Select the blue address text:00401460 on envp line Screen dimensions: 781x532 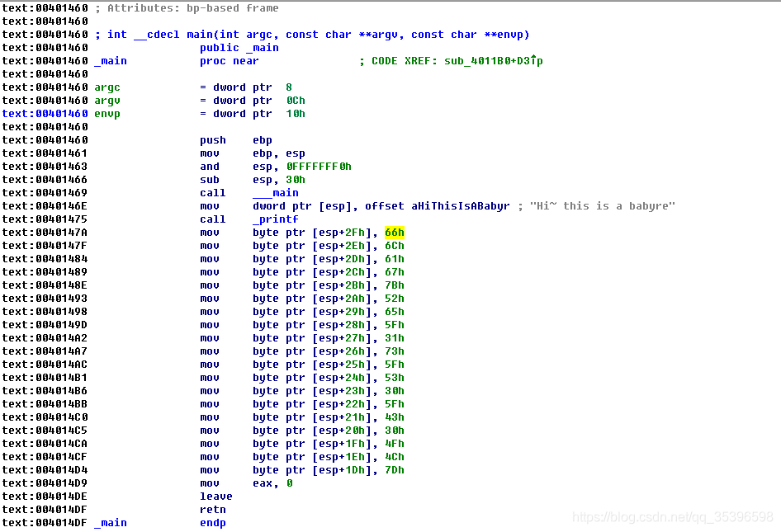pyautogui.click(x=45, y=114)
